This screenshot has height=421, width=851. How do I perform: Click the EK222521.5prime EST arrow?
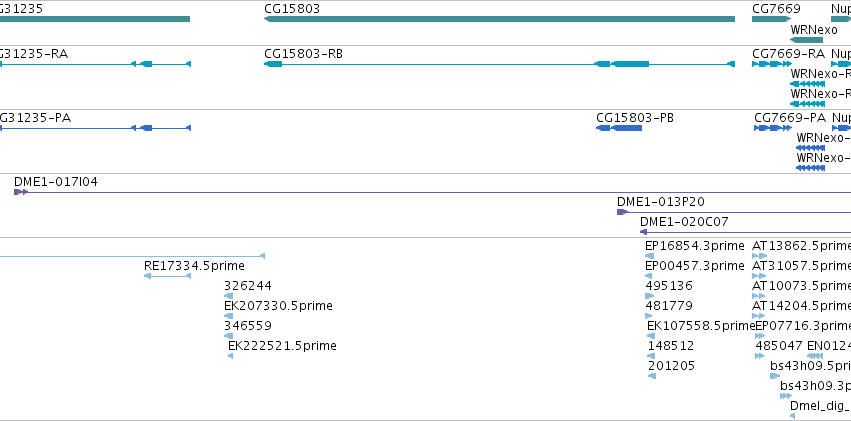point(231,356)
